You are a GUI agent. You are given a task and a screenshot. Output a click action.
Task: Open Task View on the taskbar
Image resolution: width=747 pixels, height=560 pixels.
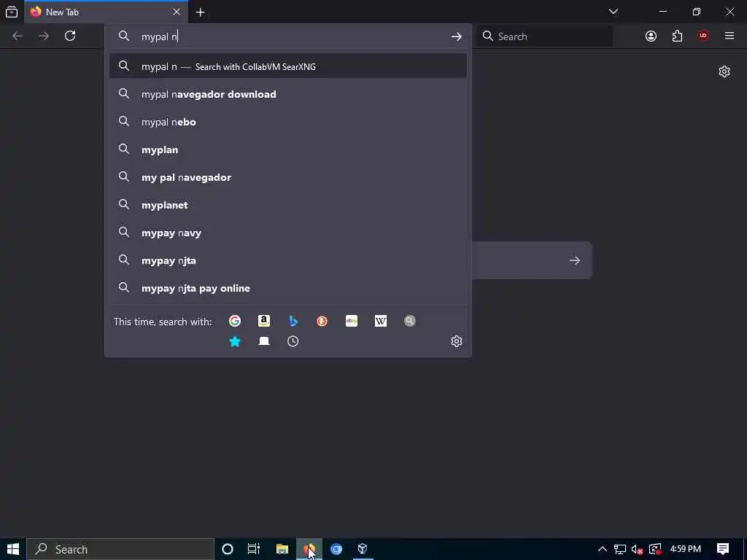click(253, 549)
